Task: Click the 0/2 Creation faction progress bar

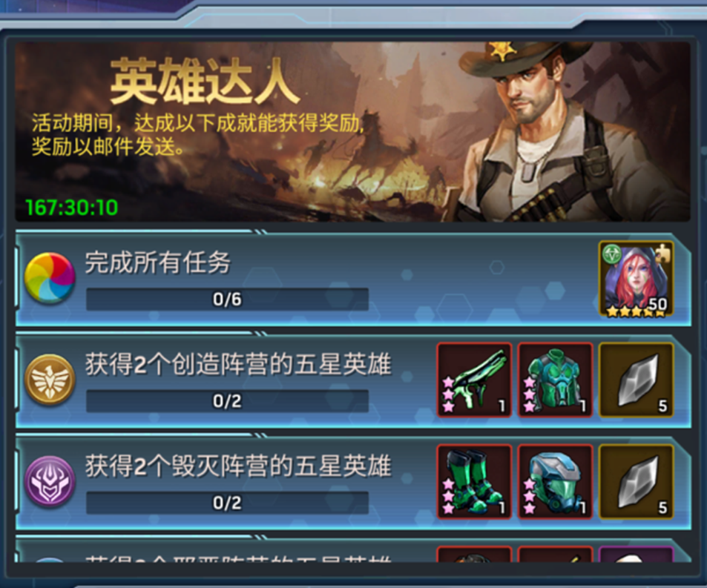Action: [227, 401]
